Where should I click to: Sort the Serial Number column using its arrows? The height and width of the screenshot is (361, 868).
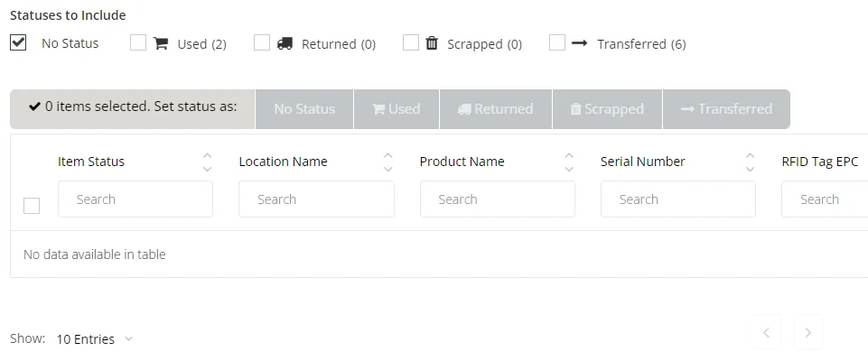(x=750, y=162)
